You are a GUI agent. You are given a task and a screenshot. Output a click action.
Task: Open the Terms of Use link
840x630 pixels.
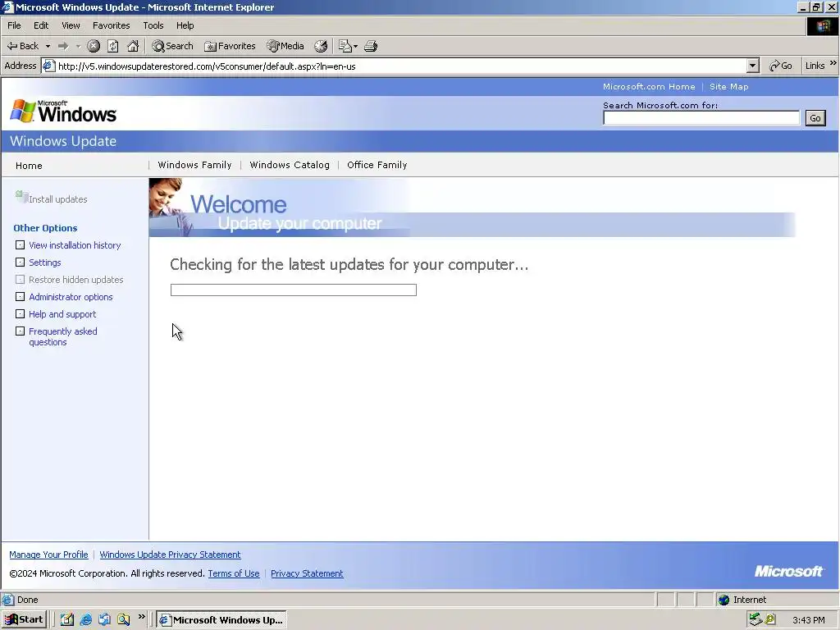tap(234, 573)
